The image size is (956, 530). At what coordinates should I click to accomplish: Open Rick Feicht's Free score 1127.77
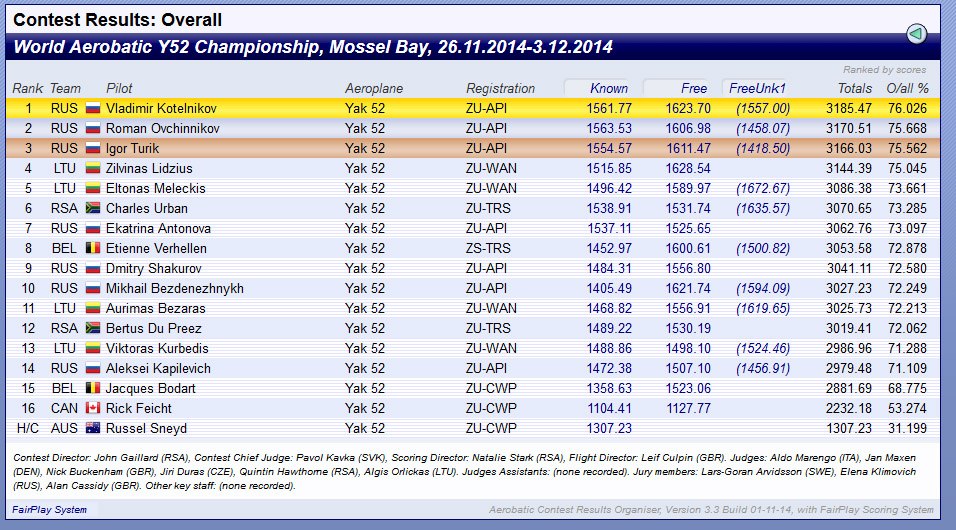[688, 409]
